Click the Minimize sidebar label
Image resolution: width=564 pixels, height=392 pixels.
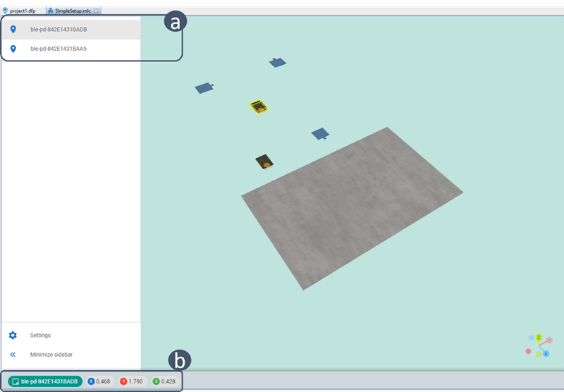(x=50, y=355)
